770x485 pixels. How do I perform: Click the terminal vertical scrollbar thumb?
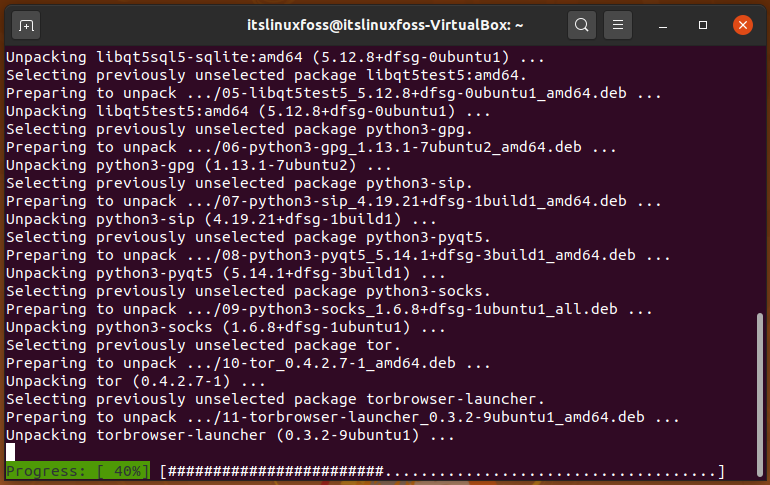(x=760, y=395)
